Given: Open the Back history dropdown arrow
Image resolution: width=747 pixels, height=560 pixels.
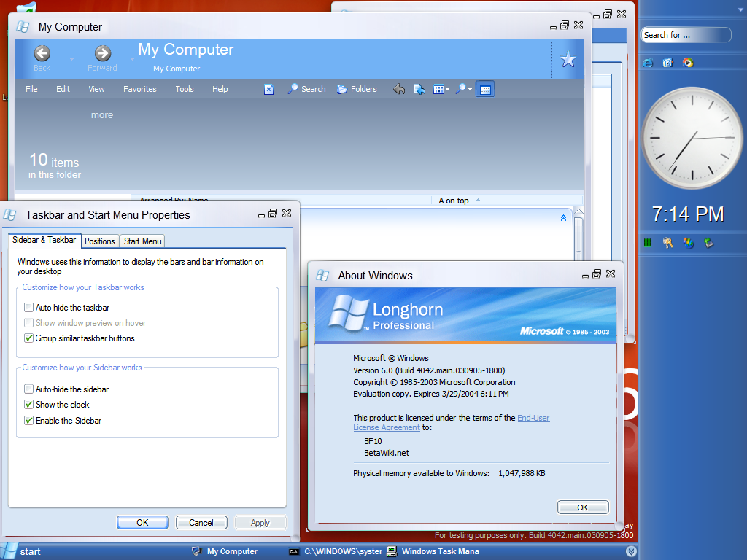Looking at the screenshot, I should click(72, 60).
